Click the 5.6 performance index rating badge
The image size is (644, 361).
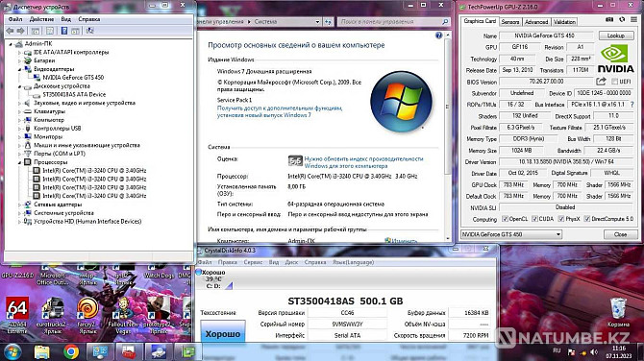tap(295, 161)
